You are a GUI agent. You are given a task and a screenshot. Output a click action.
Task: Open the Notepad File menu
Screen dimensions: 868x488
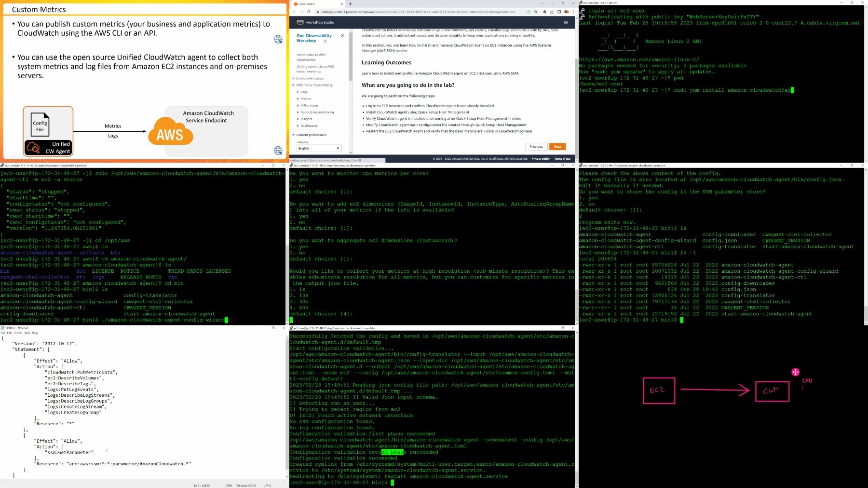click(3, 333)
